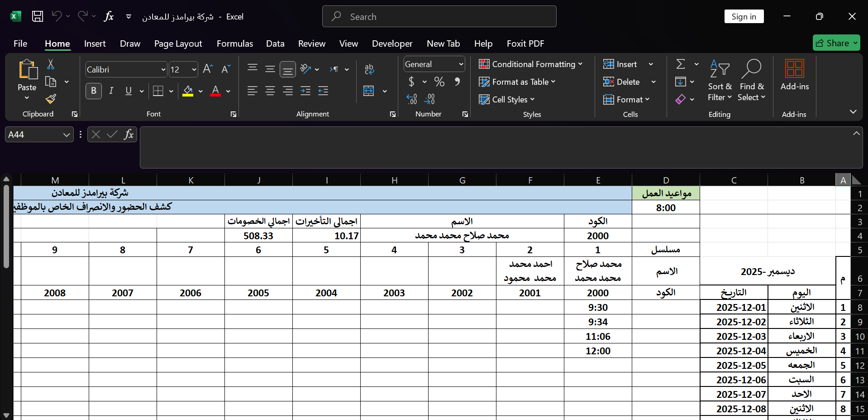Screen dimensions: 868x420
Task: Expand the Conditional Formatting menu
Action: click(530, 64)
